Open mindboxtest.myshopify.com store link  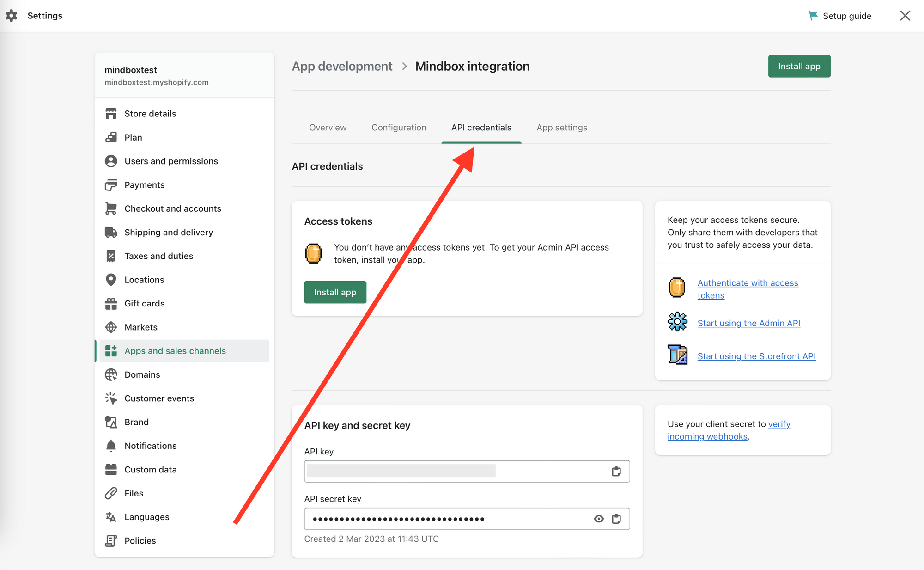(157, 82)
